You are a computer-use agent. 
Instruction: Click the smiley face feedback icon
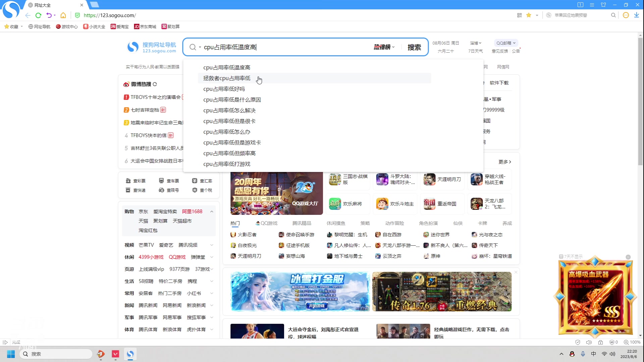[x=626, y=15]
